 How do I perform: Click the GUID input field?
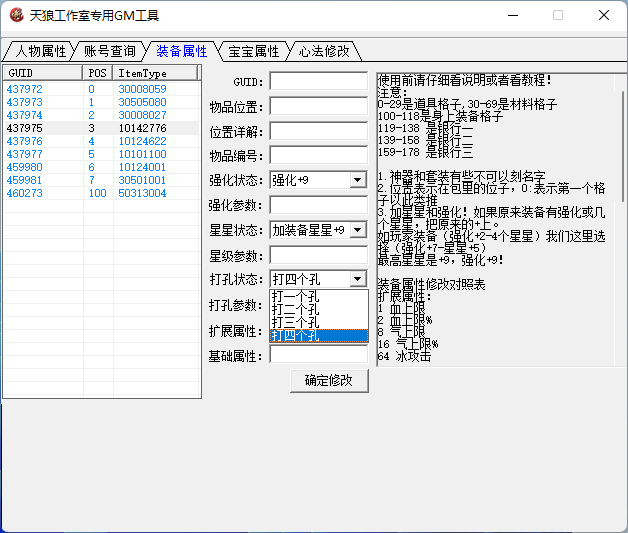(318, 81)
